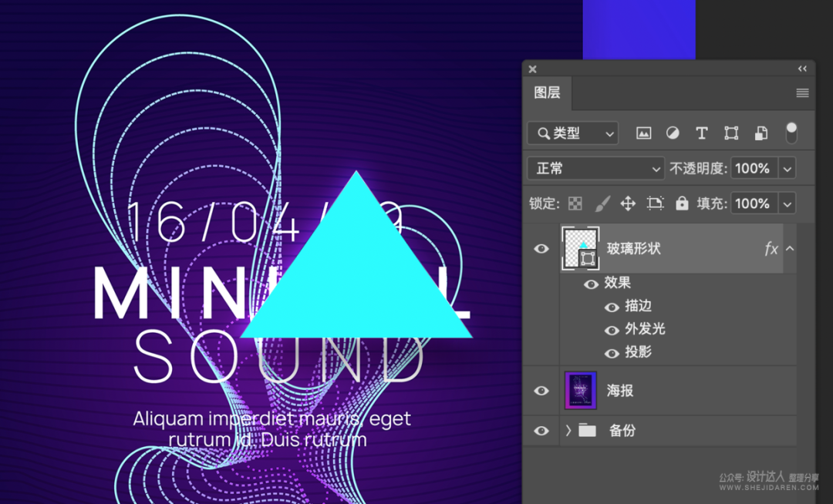The image size is (833, 504).
Task: Click the 海报 layer name
Action: [620, 391]
